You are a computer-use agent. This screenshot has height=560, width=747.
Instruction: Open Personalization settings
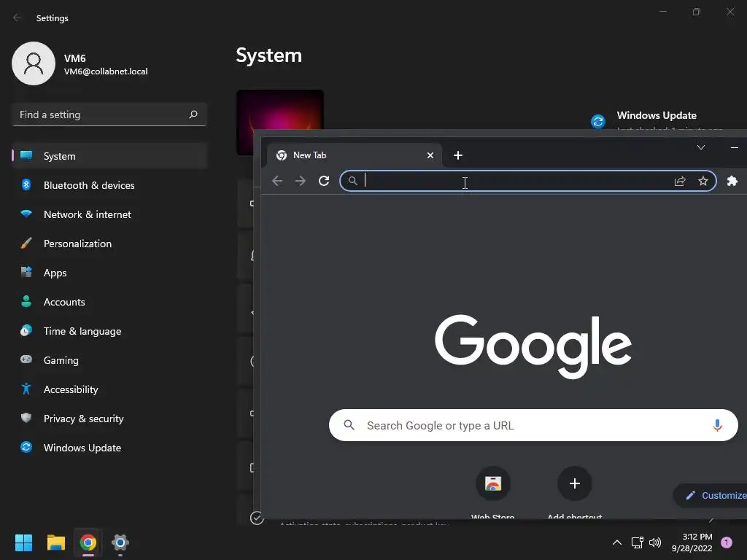point(110,244)
